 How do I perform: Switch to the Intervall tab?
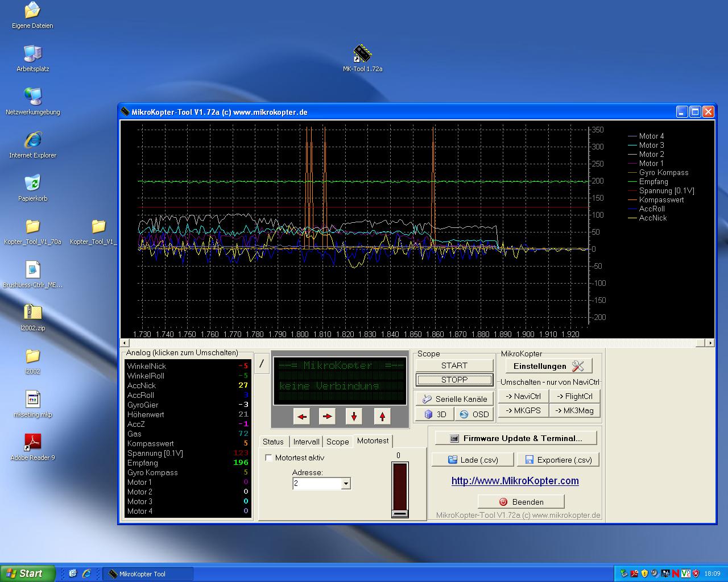tap(306, 442)
